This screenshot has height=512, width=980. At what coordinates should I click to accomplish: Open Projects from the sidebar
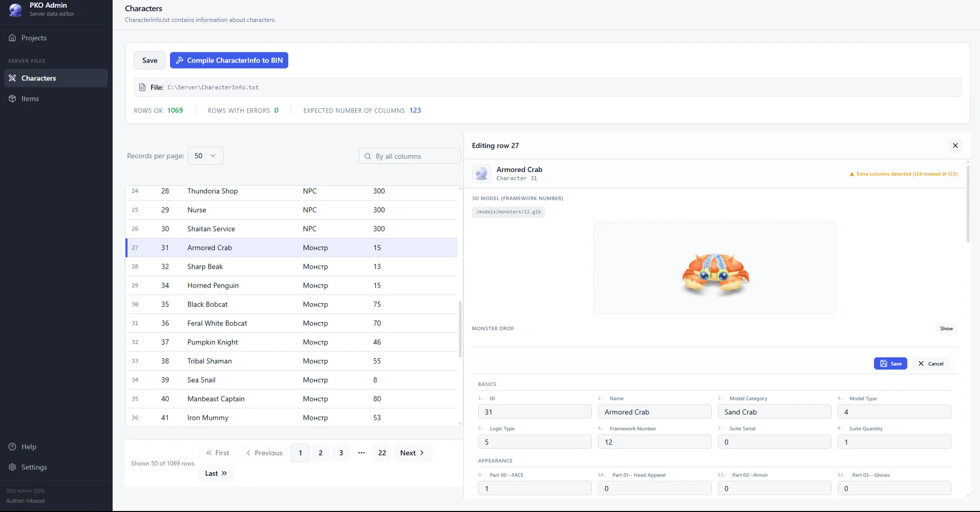(x=34, y=38)
